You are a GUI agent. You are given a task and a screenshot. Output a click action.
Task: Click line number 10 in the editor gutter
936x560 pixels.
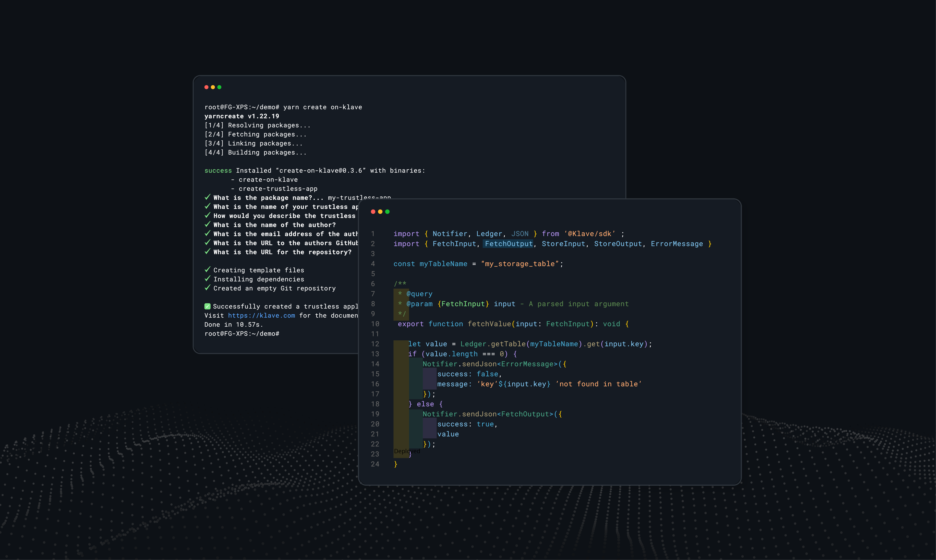tap(375, 324)
